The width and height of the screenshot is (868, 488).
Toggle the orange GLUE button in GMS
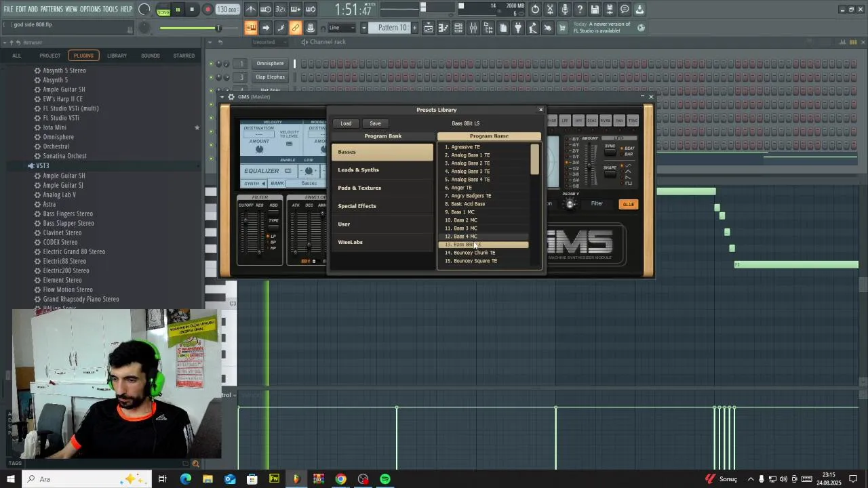pos(629,204)
